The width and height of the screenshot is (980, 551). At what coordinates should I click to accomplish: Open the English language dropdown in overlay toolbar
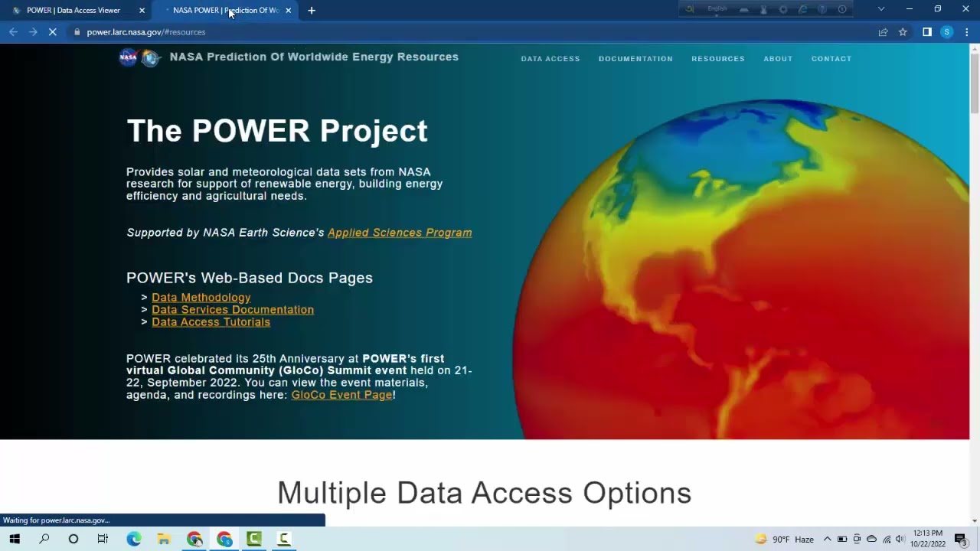717,9
